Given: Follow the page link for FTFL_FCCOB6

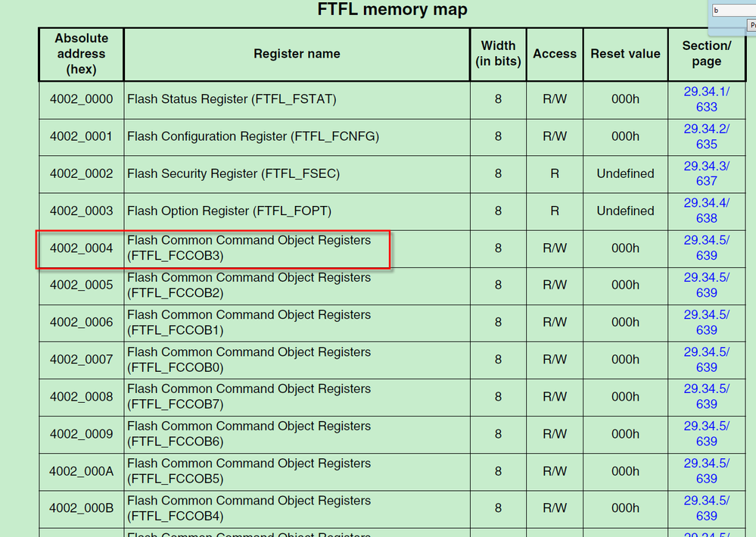Looking at the screenshot, I should [706, 433].
